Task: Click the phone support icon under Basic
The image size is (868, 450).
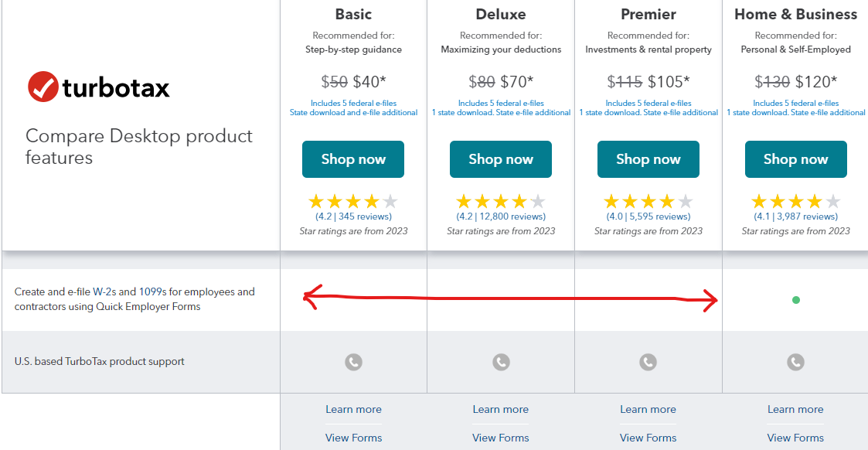Action: (353, 361)
